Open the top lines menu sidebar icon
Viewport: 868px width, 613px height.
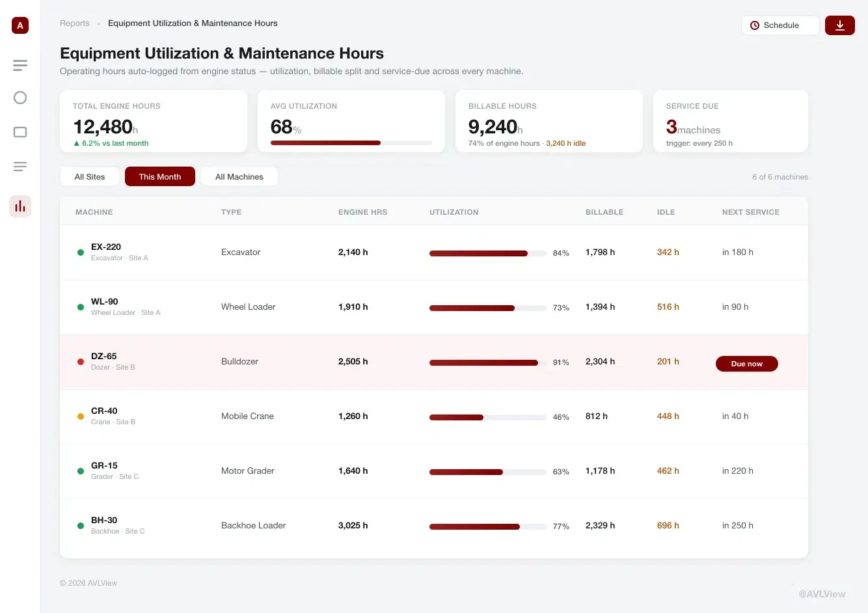[20, 65]
